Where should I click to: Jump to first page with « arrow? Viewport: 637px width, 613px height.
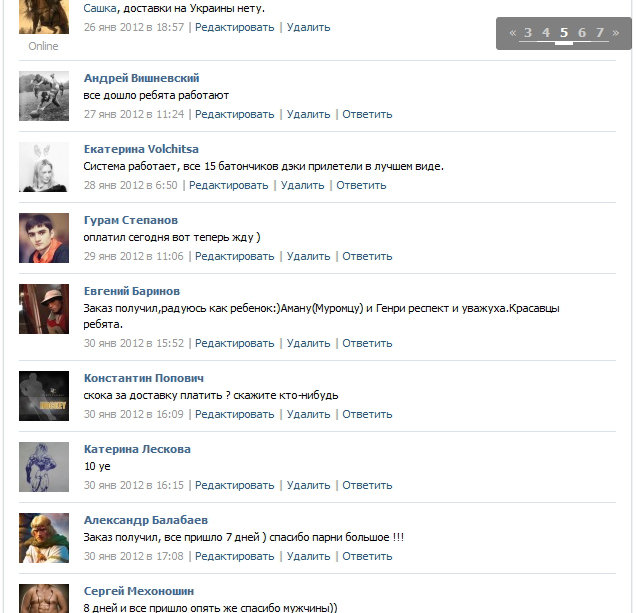(x=513, y=32)
